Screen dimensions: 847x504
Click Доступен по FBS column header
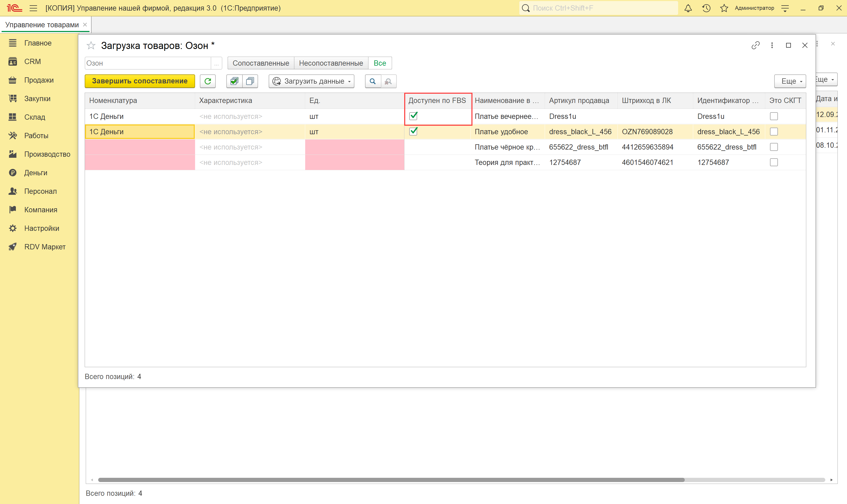coord(438,101)
